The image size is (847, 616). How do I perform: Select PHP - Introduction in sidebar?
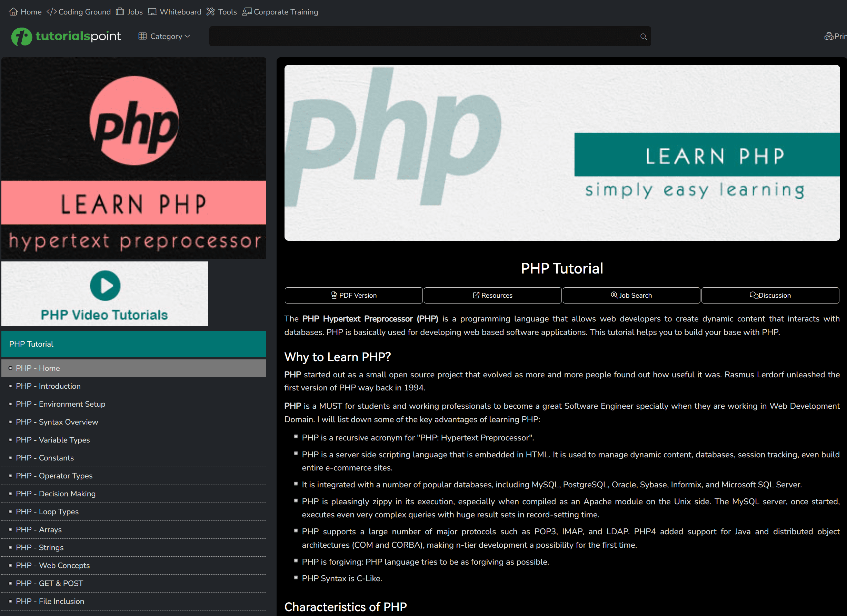[48, 386]
